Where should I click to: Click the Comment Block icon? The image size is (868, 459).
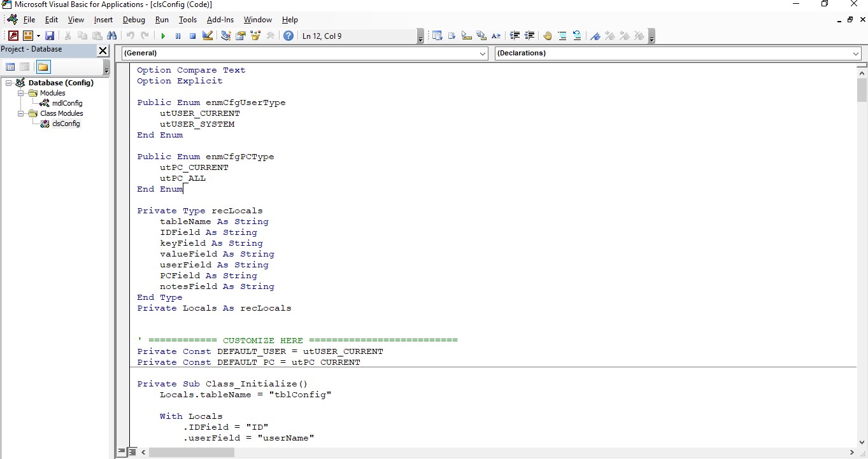(x=562, y=36)
